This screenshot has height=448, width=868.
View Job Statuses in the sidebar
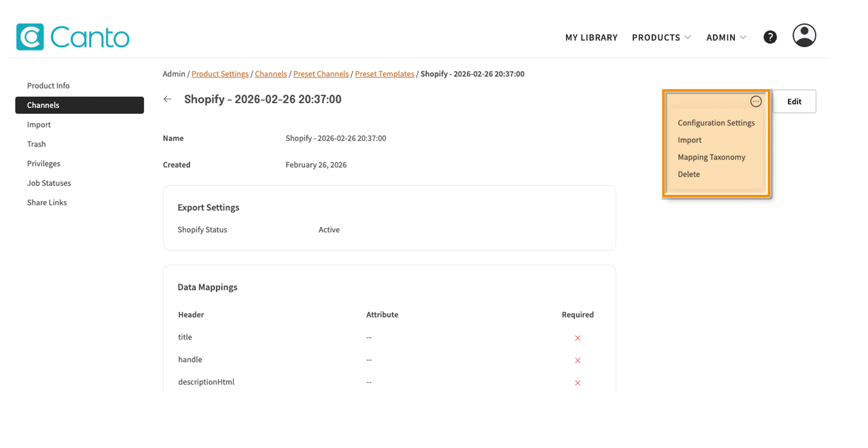click(49, 183)
